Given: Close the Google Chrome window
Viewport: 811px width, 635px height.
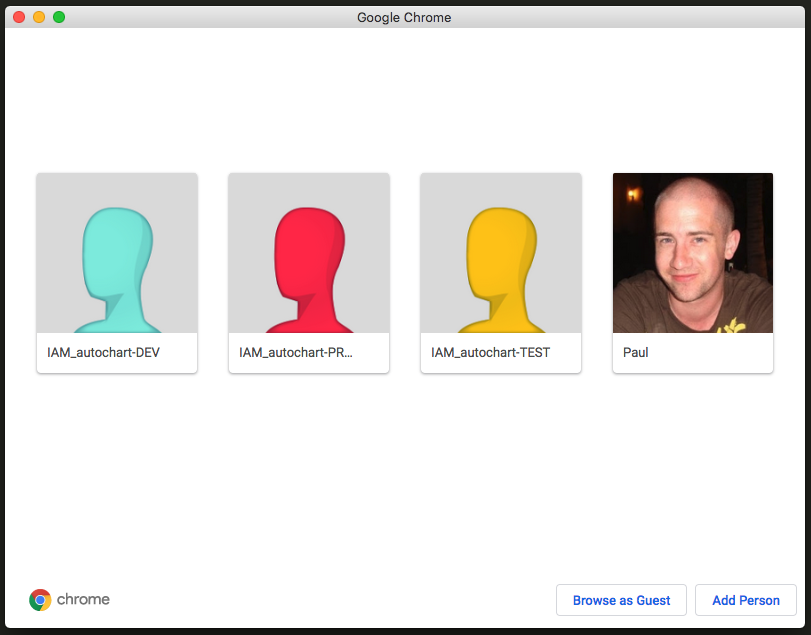Looking at the screenshot, I should [19, 17].
